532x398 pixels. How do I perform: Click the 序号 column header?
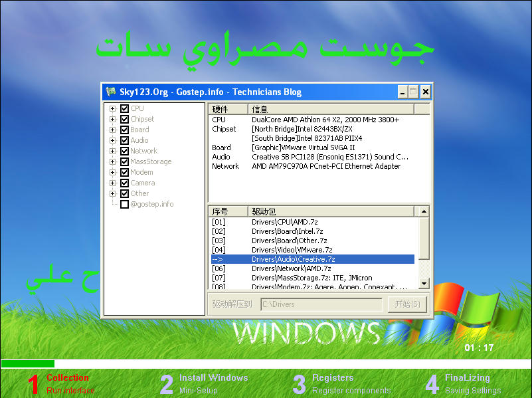[x=228, y=212]
